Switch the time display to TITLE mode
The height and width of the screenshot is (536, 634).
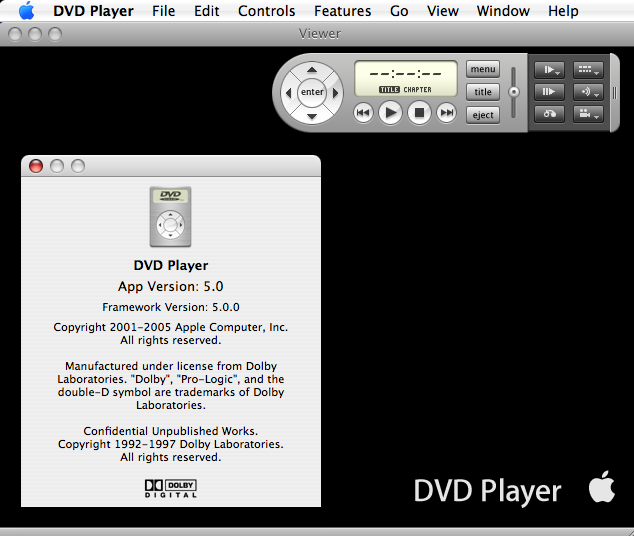[389, 90]
